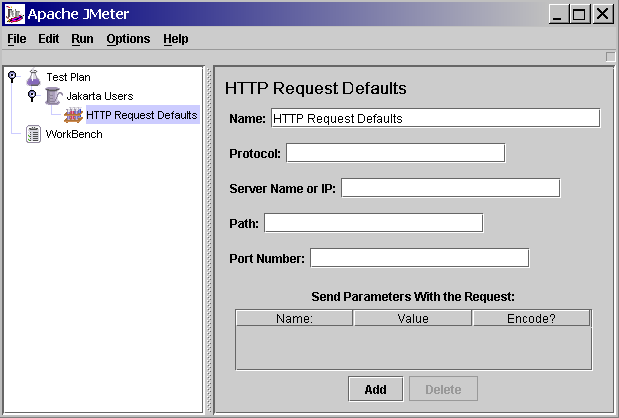Image resolution: width=619 pixels, height=418 pixels.
Task: Close the Apache JMeter window
Action: [x=602, y=14]
